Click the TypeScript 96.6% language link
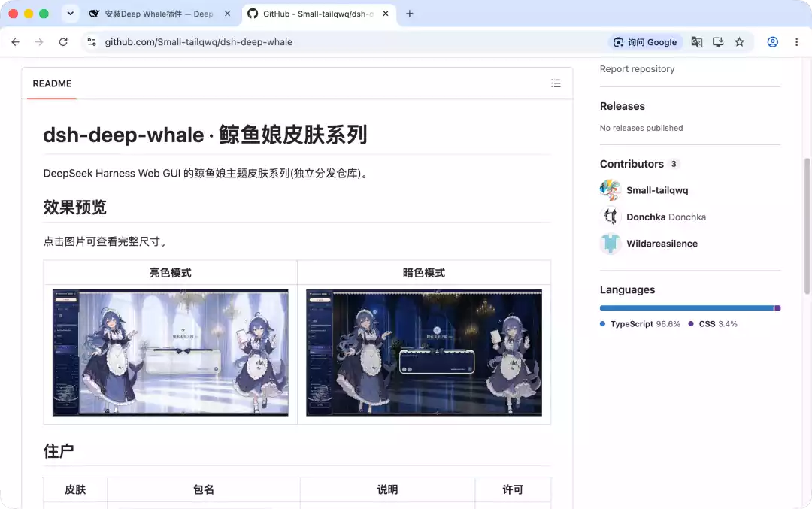Viewport: 812px width, 509px height. tap(640, 323)
